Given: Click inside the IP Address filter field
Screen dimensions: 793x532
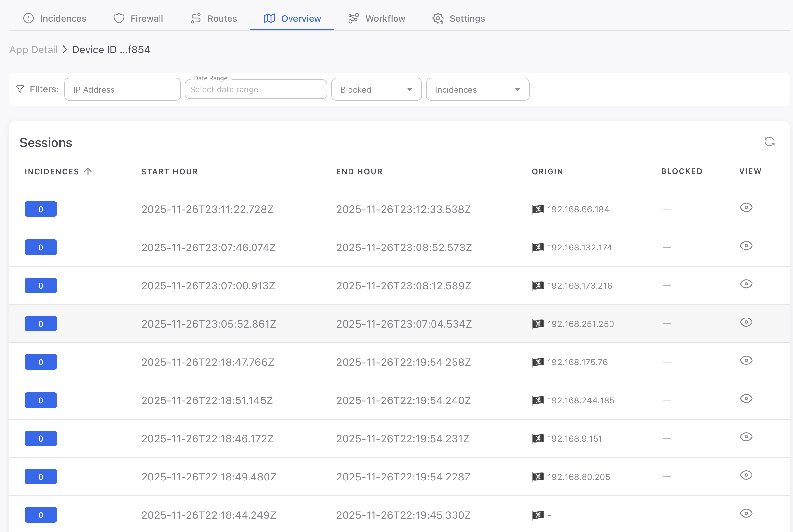Looking at the screenshot, I should 122,89.
